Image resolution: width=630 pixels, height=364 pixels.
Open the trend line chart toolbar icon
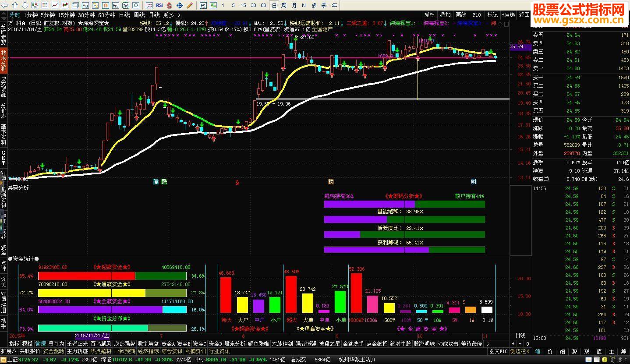click(x=55, y=5)
